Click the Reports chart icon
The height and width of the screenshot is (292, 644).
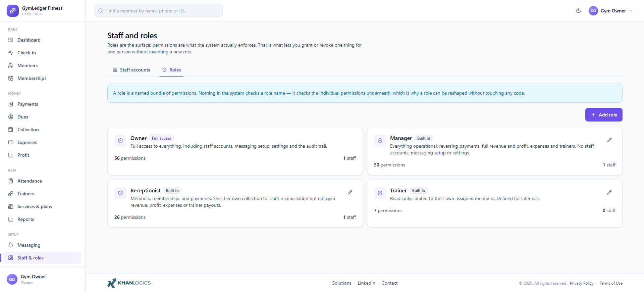pos(11,219)
